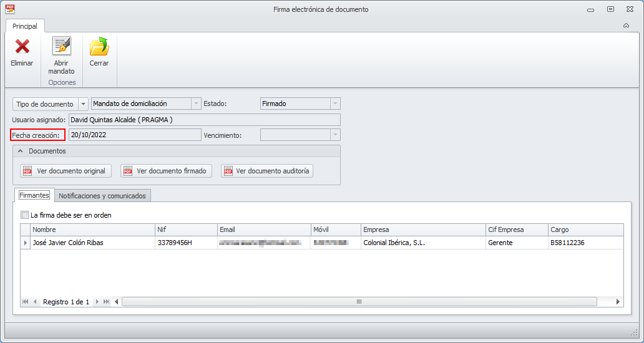The image size is (644, 343).
Task: Click row indicator arrow for José Javier
Action: click(x=26, y=243)
